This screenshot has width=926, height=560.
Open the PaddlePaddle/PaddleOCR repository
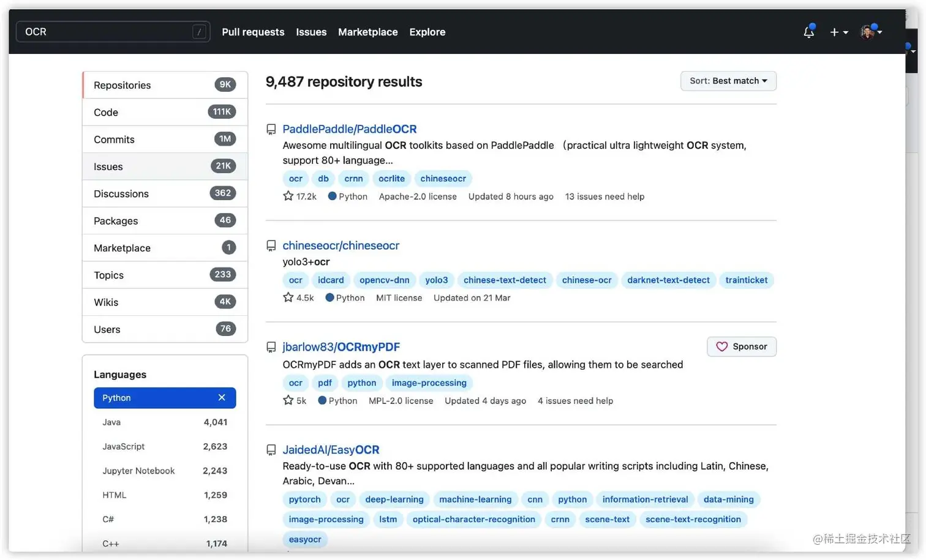349,129
